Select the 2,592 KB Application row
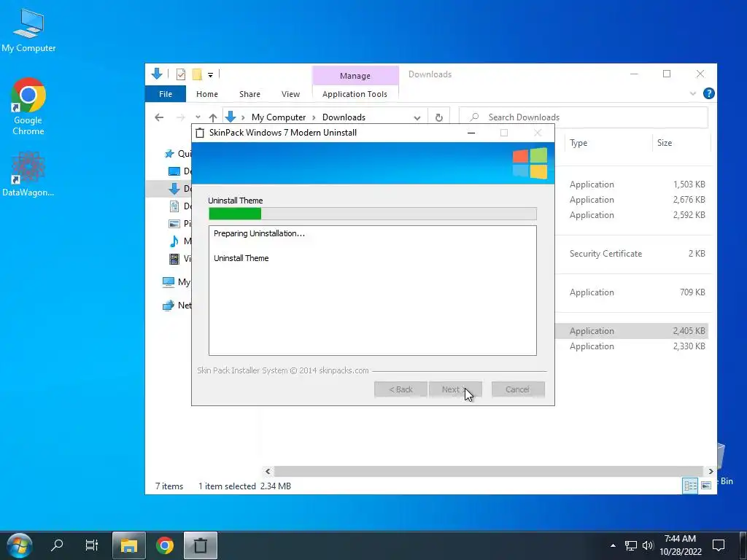 coord(632,215)
